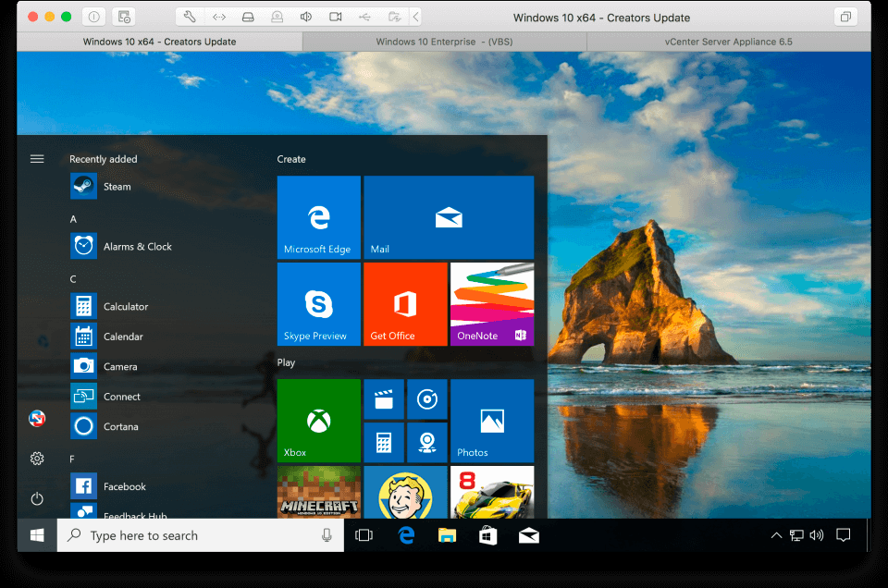Click the sound device toolbar icon
Image resolution: width=888 pixels, height=588 pixels.
coord(306,17)
